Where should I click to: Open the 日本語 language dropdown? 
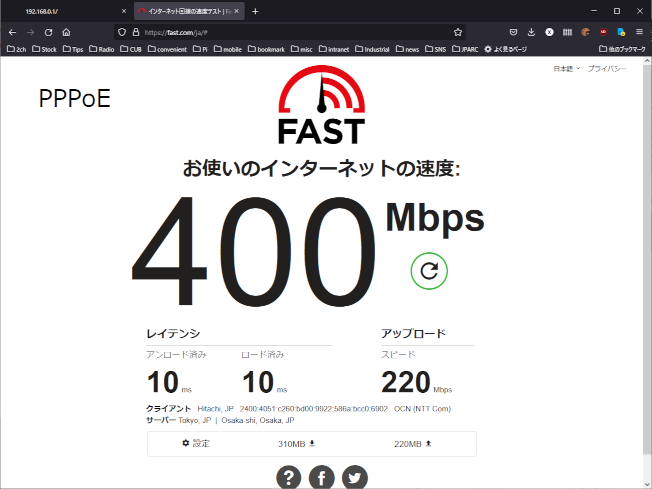566,69
